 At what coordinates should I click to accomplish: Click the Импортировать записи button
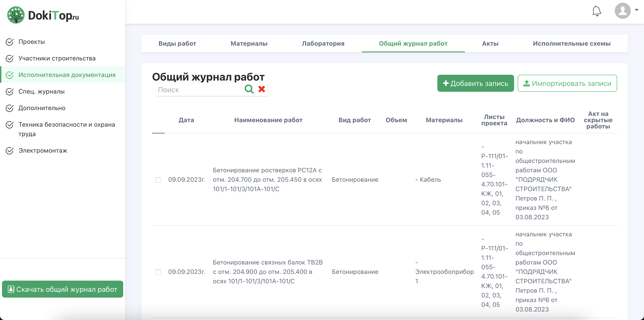567,83
